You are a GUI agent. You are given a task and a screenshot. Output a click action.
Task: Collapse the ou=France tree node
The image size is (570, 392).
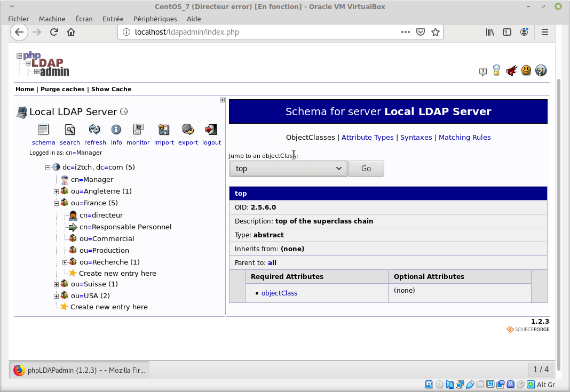(x=56, y=203)
